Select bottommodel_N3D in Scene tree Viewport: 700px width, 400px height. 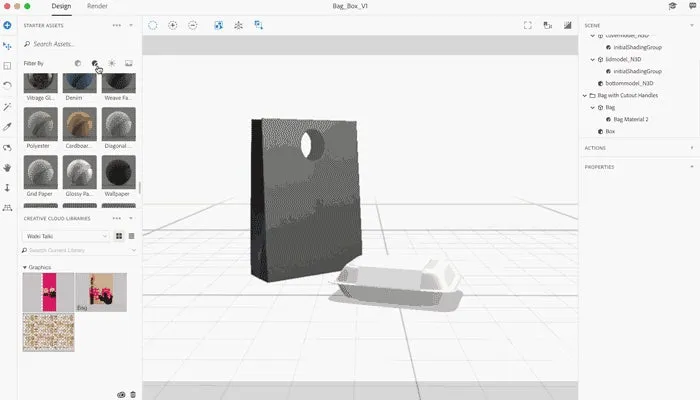629,83
